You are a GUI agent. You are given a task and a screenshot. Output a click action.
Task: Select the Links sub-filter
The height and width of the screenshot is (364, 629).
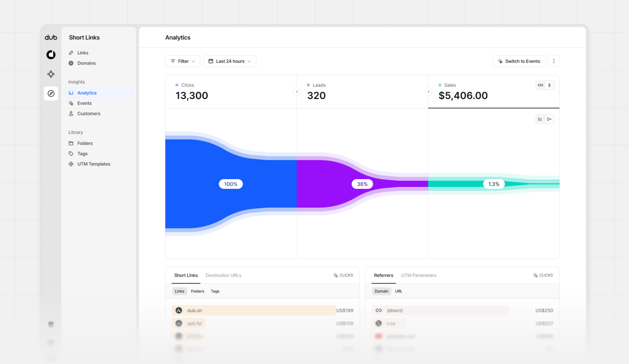click(x=180, y=291)
